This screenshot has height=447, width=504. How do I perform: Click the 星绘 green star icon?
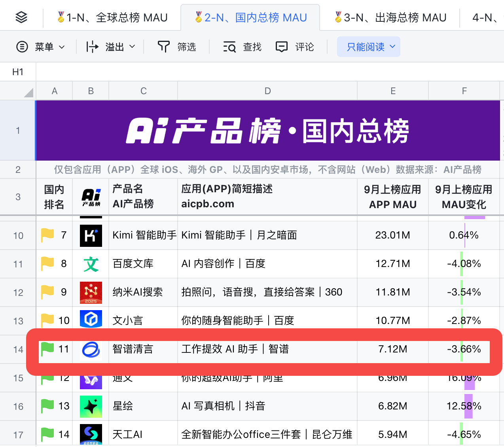point(91,406)
